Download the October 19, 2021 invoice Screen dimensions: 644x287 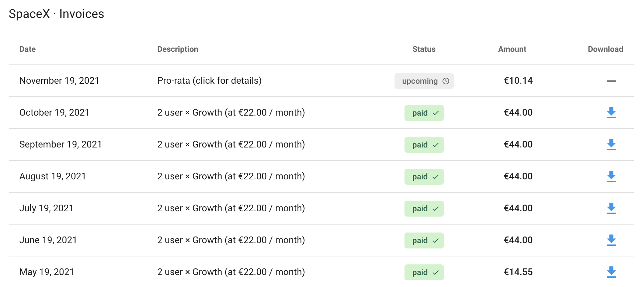(611, 113)
